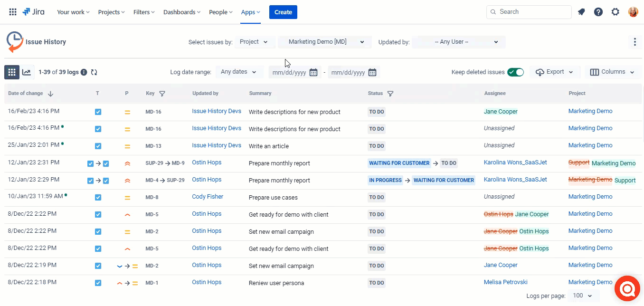Open the help question mark icon
This screenshot has height=306, width=644.
pos(598,12)
